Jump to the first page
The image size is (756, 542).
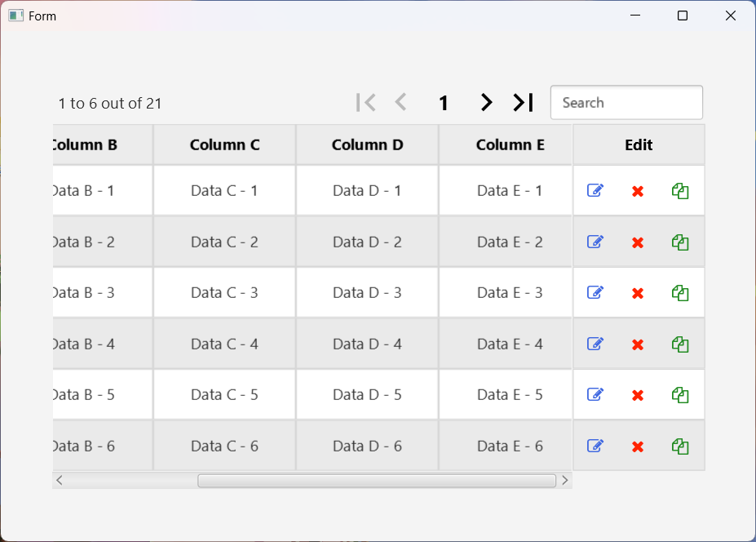click(366, 102)
